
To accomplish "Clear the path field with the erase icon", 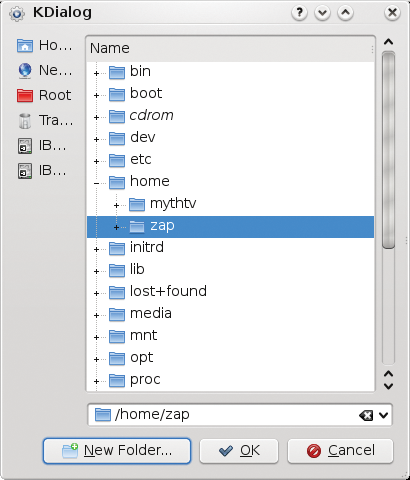I will pyautogui.click(x=366, y=415).
